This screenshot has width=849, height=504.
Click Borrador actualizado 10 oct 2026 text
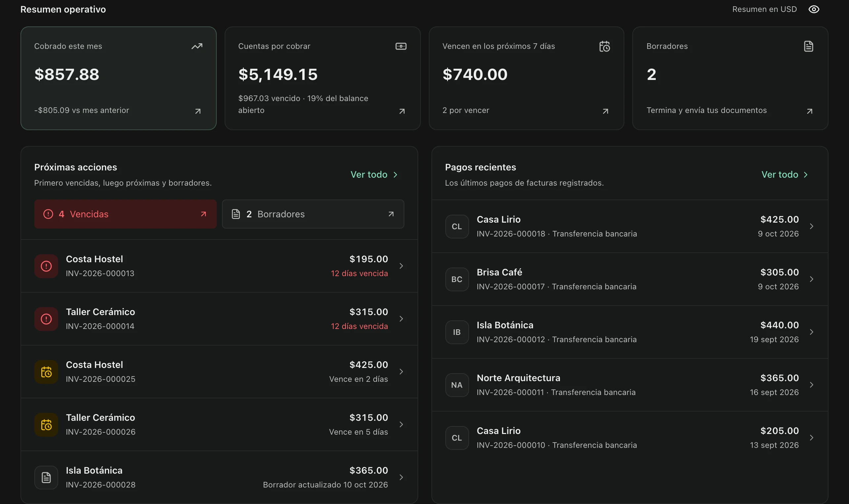(325, 485)
